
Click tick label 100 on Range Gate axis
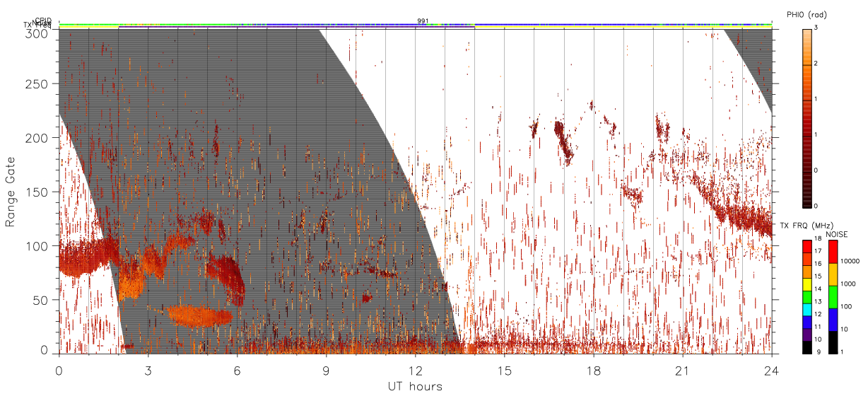click(37, 246)
